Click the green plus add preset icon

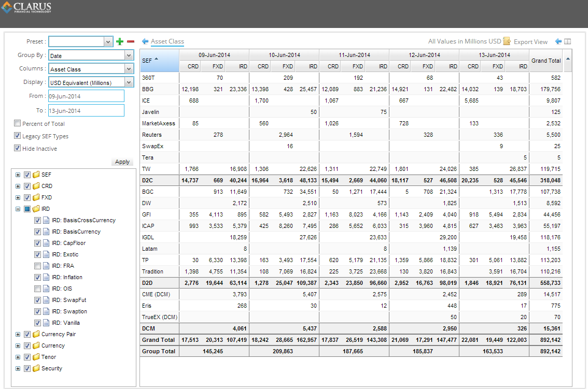pyautogui.click(x=120, y=41)
